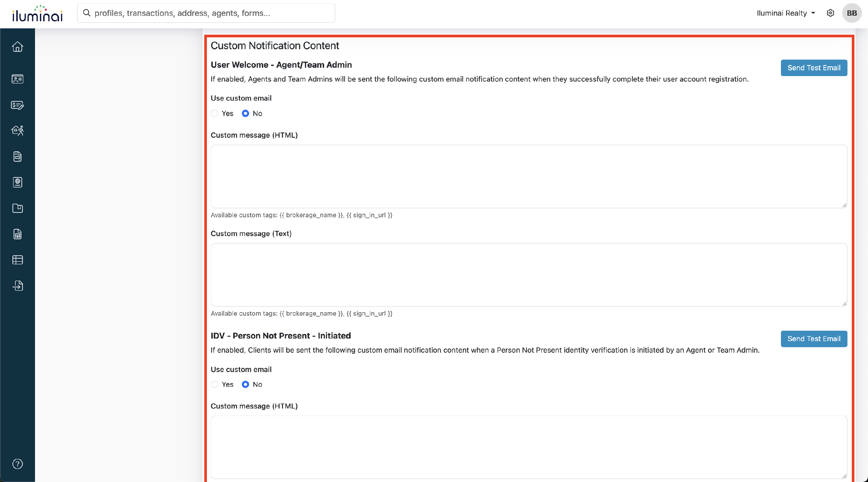The width and height of the screenshot is (868, 482).
Task: Select Yes for IDV Person Not Present custom email
Action: [214, 384]
